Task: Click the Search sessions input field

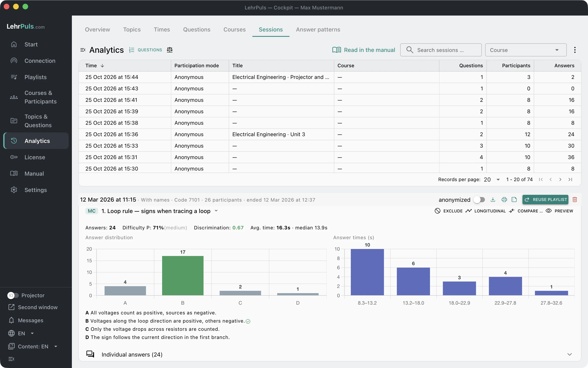Action: click(441, 50)
